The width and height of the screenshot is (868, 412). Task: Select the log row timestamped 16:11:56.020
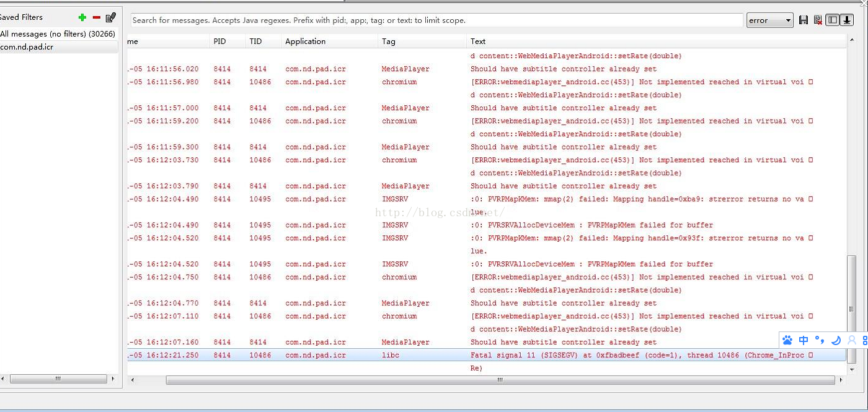[x=487, y=69]
